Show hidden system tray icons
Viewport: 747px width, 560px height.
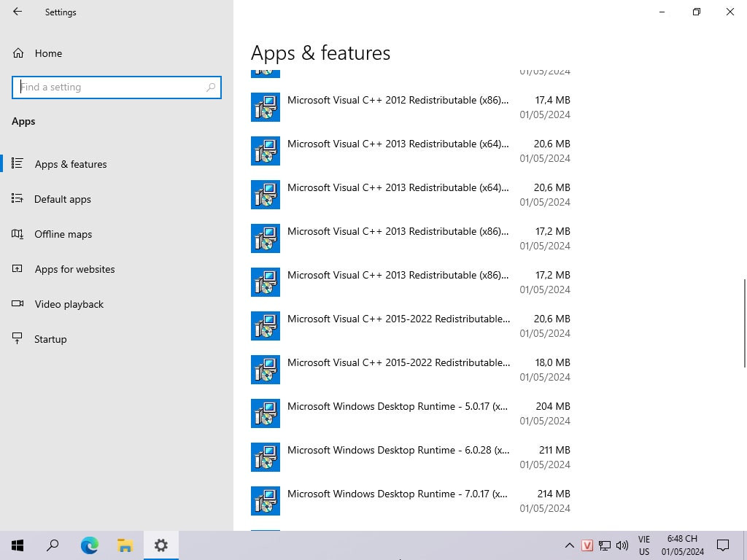coord(570,545)
